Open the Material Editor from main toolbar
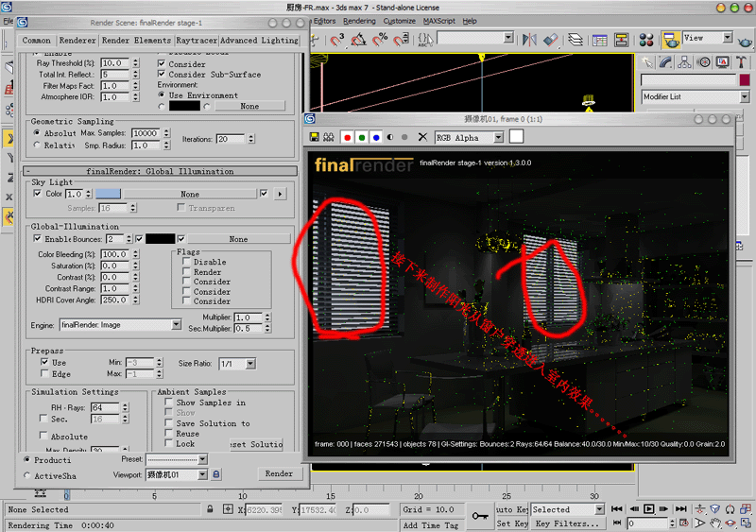Screen dimensions: 756x532 click(646, 40)
